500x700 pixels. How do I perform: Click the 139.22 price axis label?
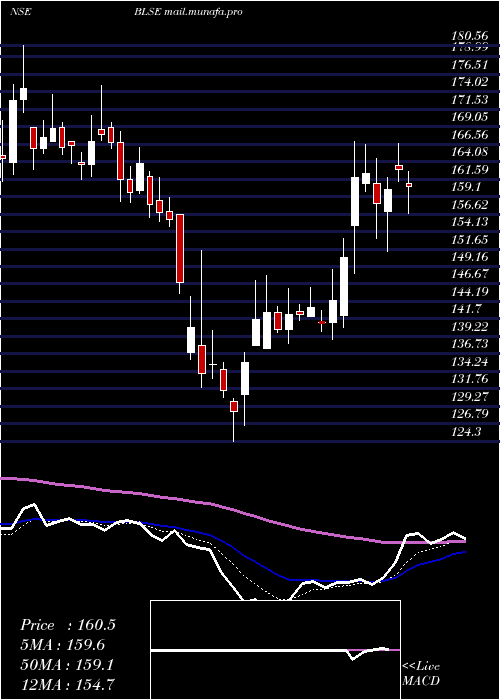click(x=470, y=326)
